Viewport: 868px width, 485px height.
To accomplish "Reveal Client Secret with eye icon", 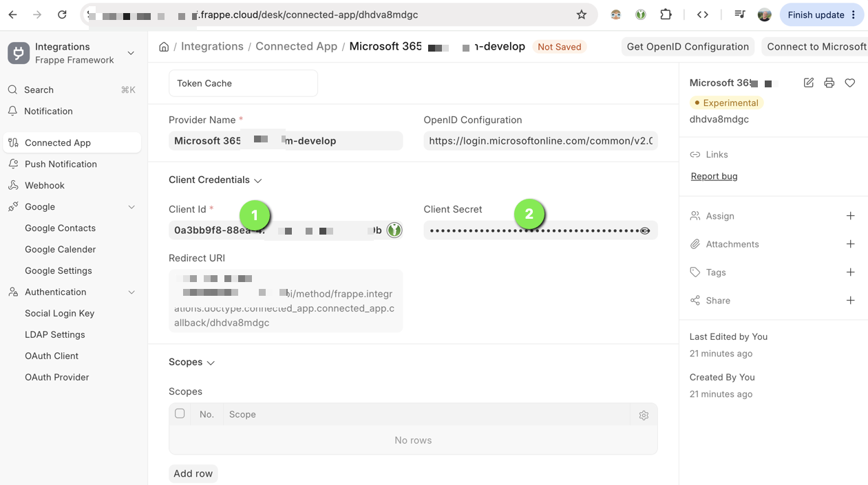I will coord(645,231).
